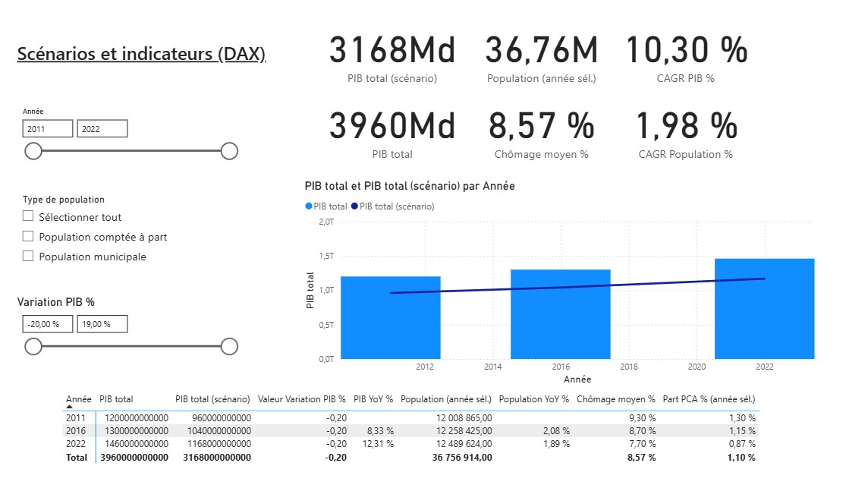Click the -20,00 % variation input box
This screenshot has width=868, height=485.
(x=47, y=323)
